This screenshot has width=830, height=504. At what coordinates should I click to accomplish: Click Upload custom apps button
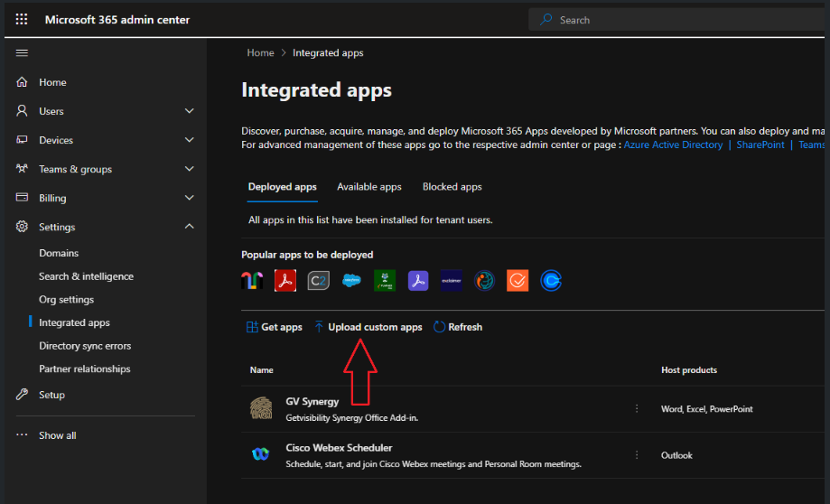[368, 327]
